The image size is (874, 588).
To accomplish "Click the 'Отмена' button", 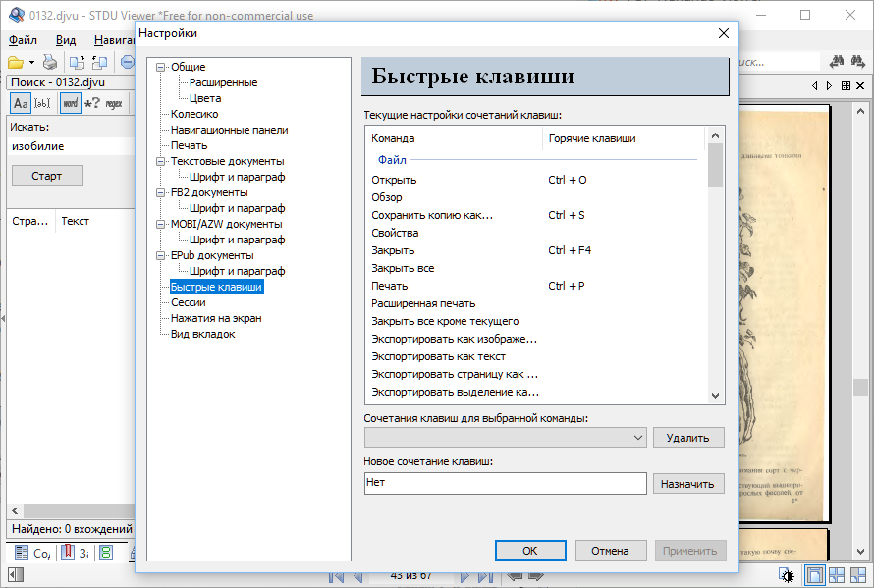I will point(610,551).
